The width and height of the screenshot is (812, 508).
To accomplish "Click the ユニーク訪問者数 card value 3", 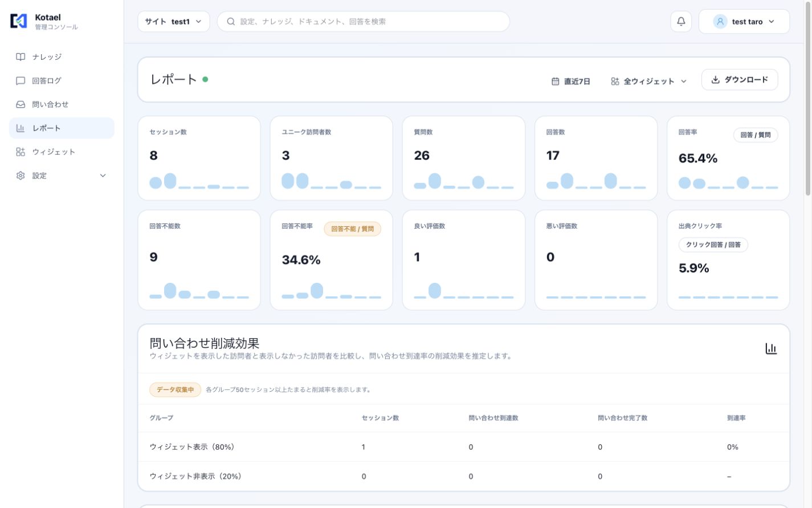I will point(285,156).
